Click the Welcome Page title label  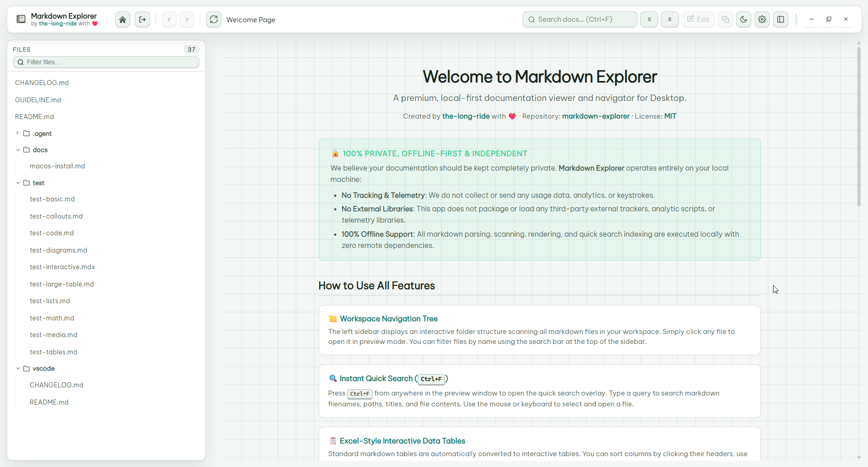click(251, 19)
